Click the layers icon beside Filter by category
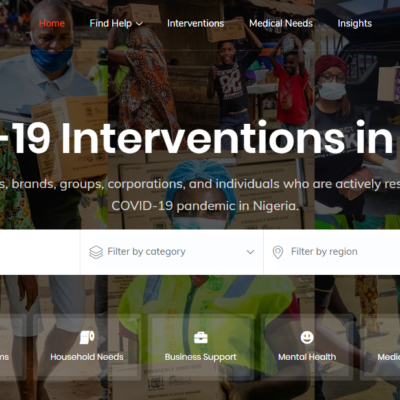 (x=96, y=252)
